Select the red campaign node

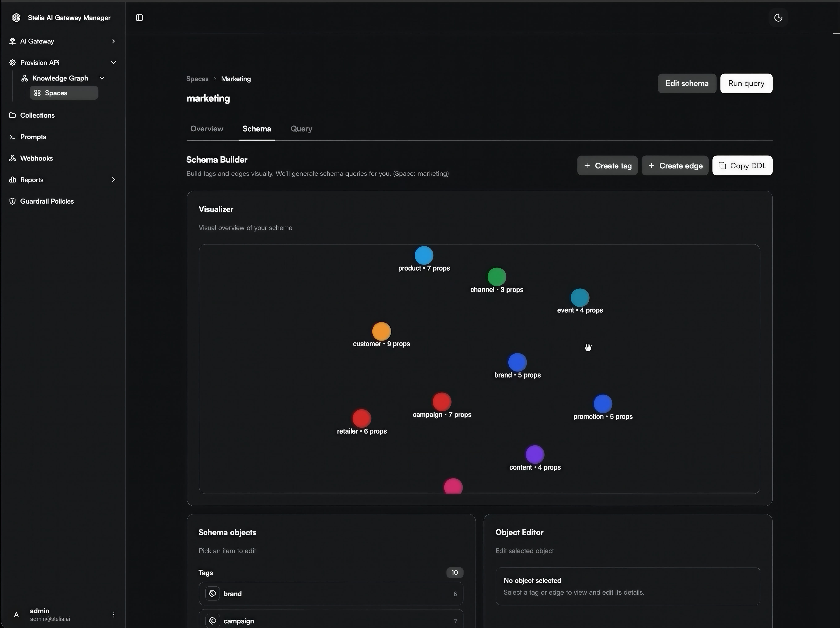(442, 402)
